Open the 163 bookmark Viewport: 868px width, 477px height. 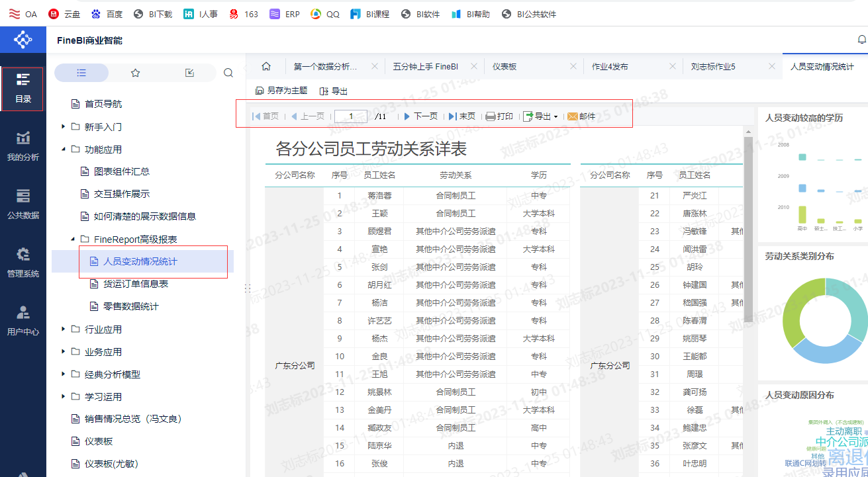(x=243, y=13)
